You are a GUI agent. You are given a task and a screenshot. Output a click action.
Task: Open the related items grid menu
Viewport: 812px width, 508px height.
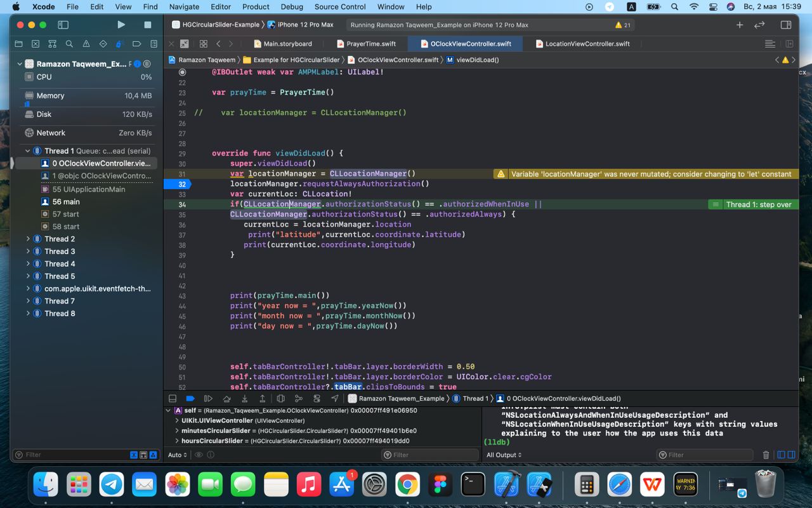click(x=203, y=44)
